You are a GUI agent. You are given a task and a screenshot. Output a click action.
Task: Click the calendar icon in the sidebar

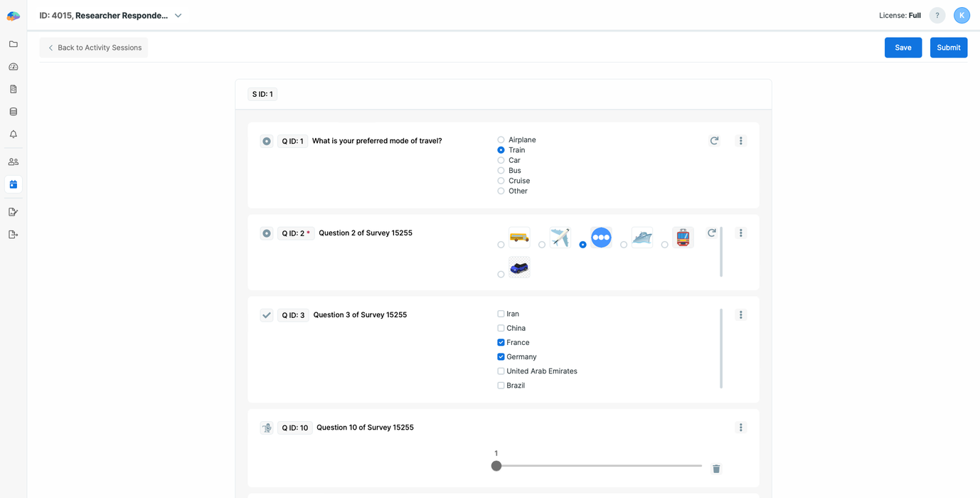[x=13, y=184]
